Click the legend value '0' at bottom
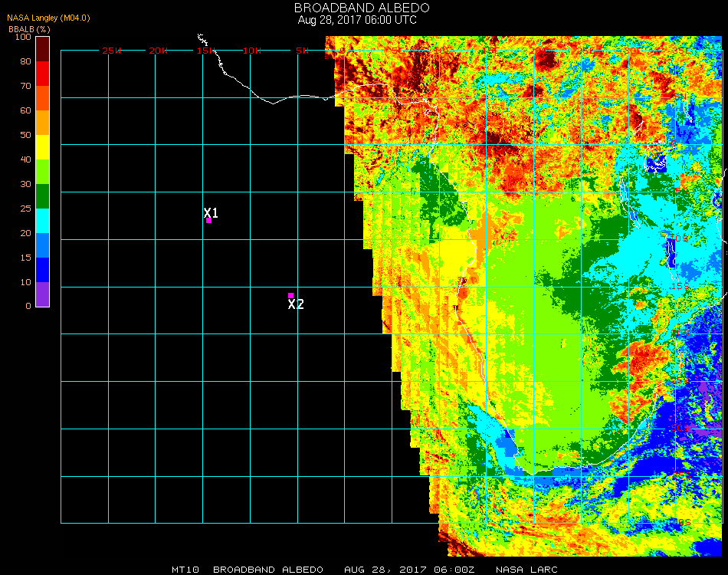 coord(28,306)
